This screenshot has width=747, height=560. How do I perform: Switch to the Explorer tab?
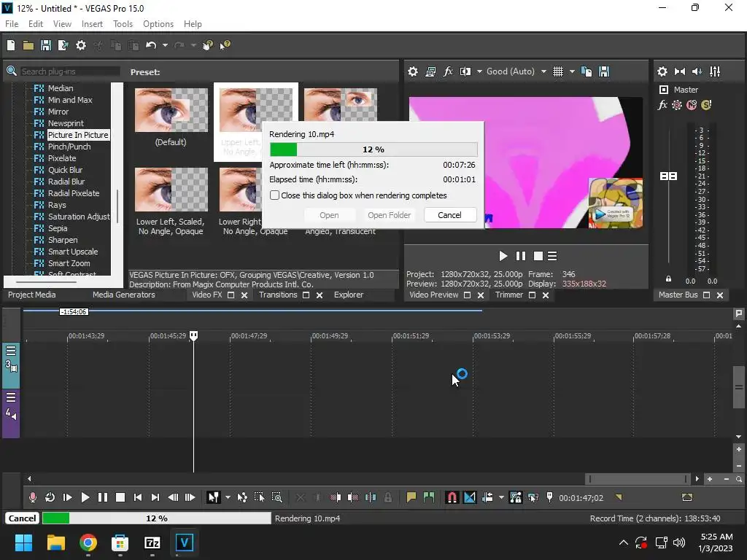click(348, 295)
